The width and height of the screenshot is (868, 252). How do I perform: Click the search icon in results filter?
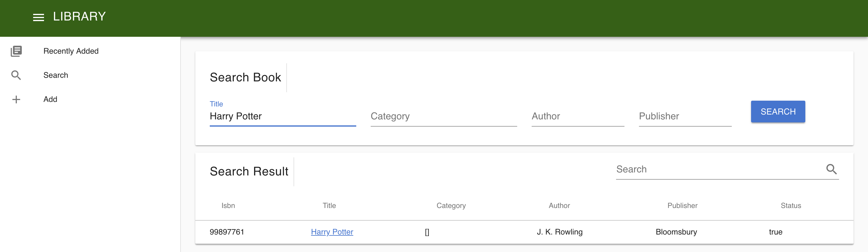831,169
